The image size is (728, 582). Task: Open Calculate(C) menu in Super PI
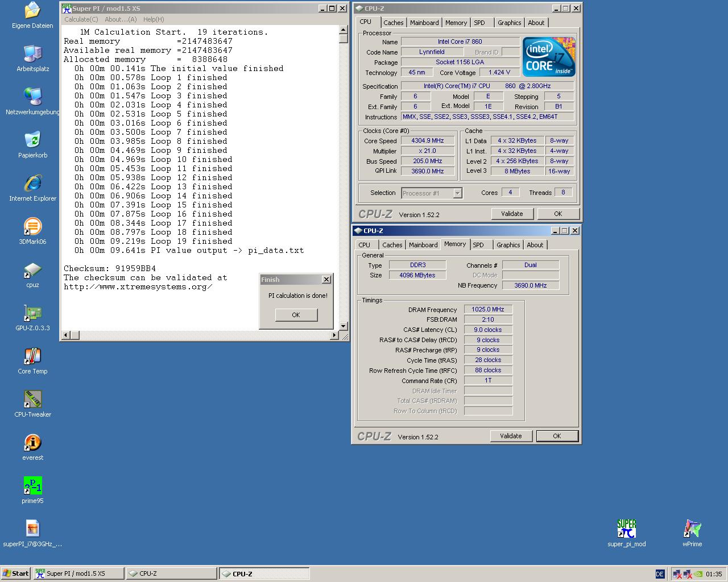pyautogui.click(x=81, y=19)
